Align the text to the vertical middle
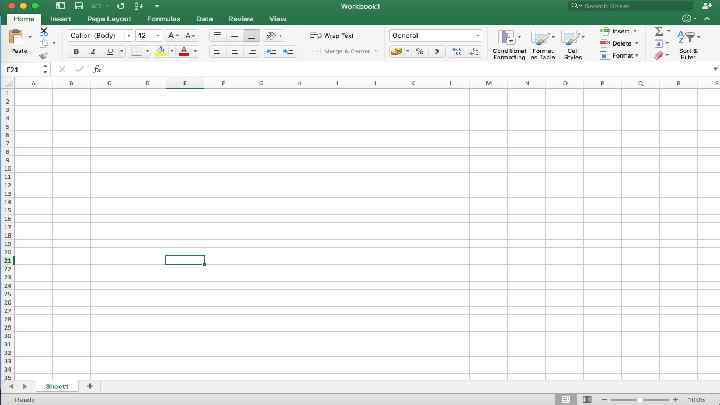Viewport: 720px width, 405px height. pyautogui.click(x=234, y=35)
